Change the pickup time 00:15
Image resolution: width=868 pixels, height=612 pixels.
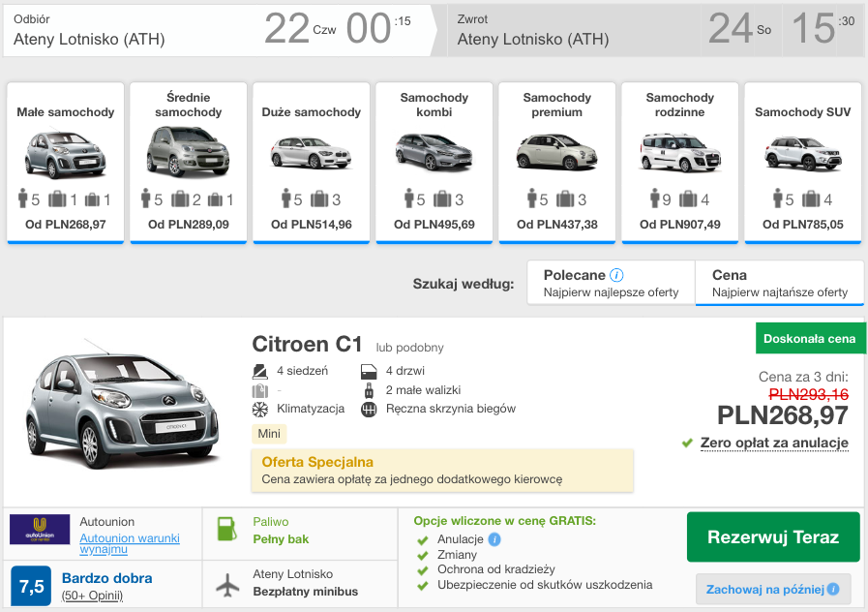378,29
